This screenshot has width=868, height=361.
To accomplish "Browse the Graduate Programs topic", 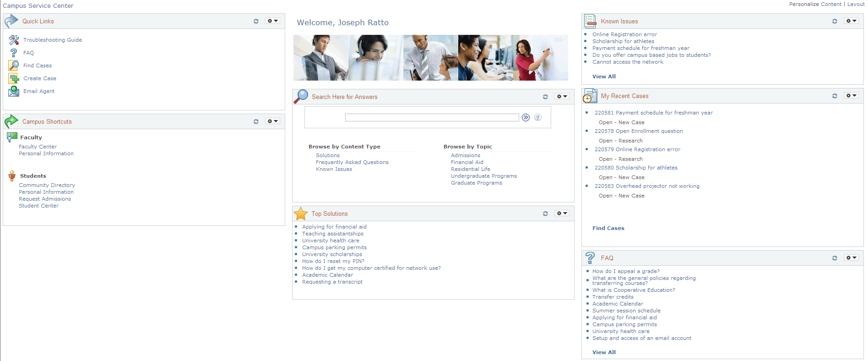I will 477,183.
